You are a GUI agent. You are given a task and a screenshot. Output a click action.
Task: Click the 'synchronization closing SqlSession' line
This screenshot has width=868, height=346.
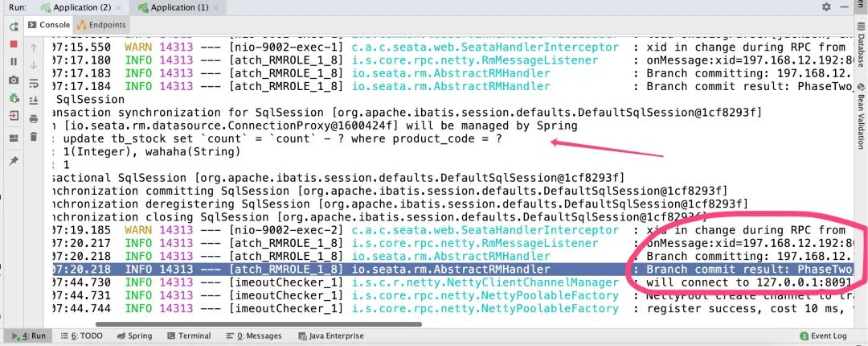click(379, 217)
